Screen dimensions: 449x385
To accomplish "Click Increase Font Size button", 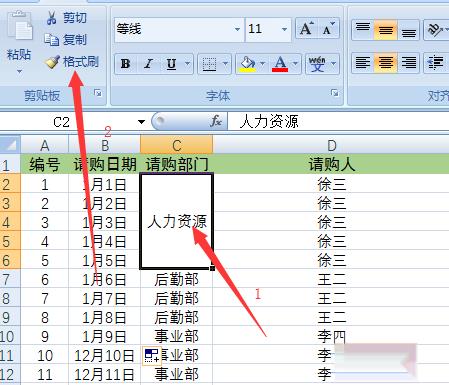I will pos(307,29).
